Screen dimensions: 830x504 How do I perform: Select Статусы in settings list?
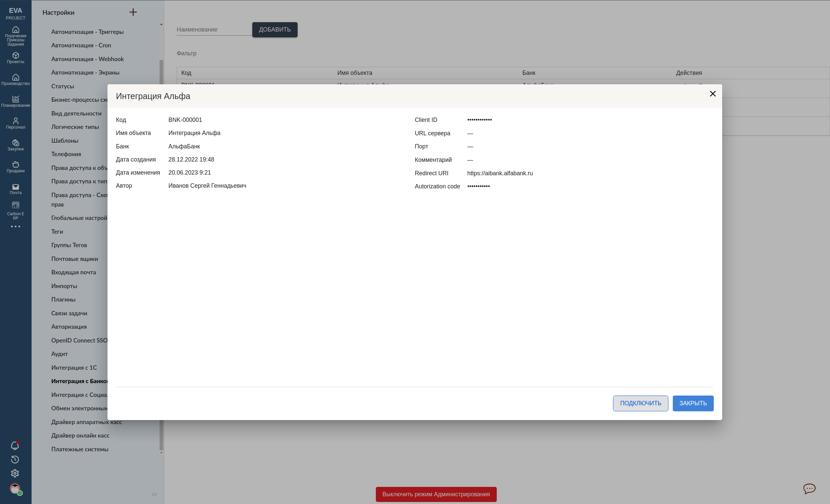coord(63,86)
